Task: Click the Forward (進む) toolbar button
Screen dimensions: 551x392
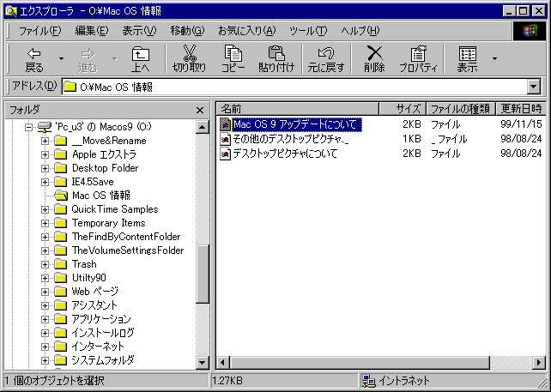Action: [x=88, y=59]
